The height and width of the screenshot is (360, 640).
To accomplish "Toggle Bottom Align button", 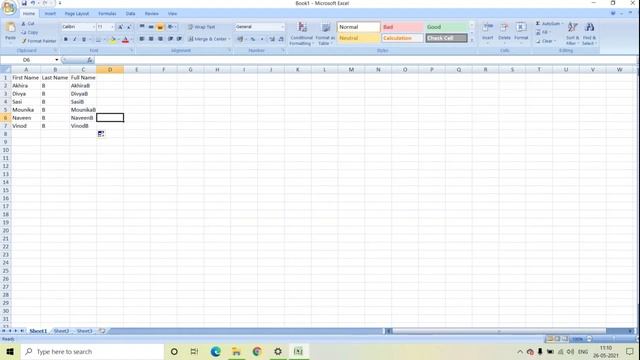I will 160,27.
